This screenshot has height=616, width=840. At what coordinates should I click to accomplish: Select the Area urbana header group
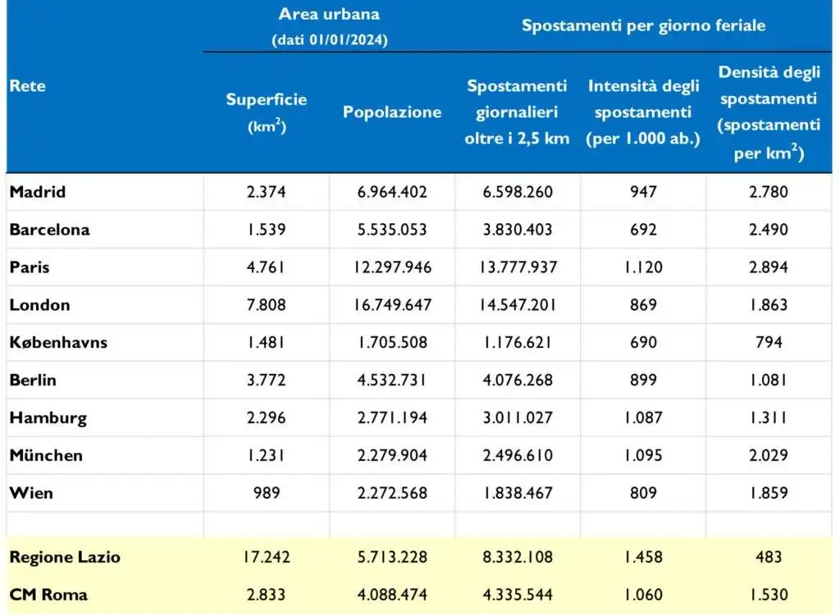click(329, 25)
